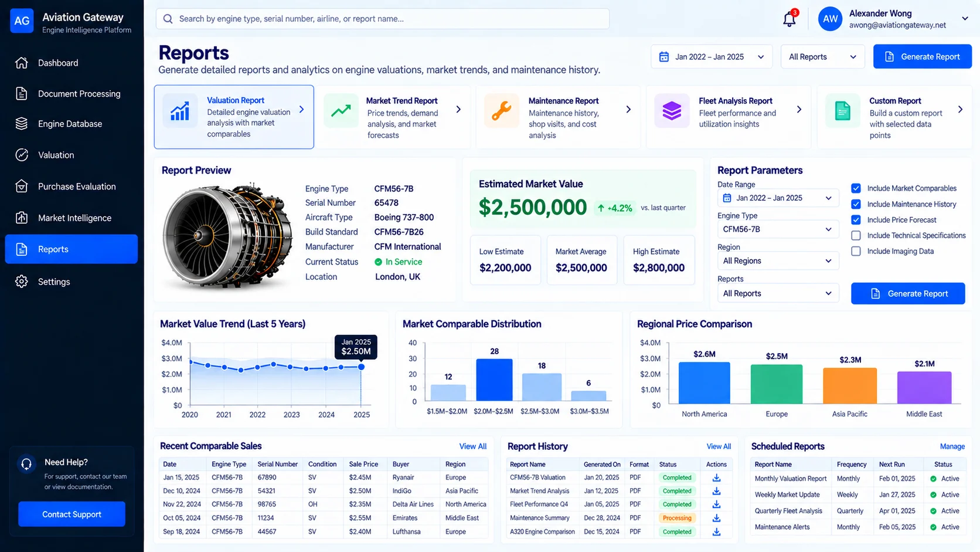
Task: Click the AG Aviation Gateway logo
Action: [x=22, y=21]
